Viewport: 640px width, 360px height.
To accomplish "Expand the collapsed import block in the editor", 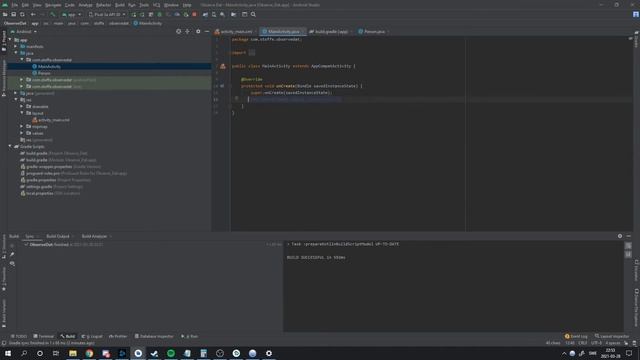I will (x=252, y=53).
